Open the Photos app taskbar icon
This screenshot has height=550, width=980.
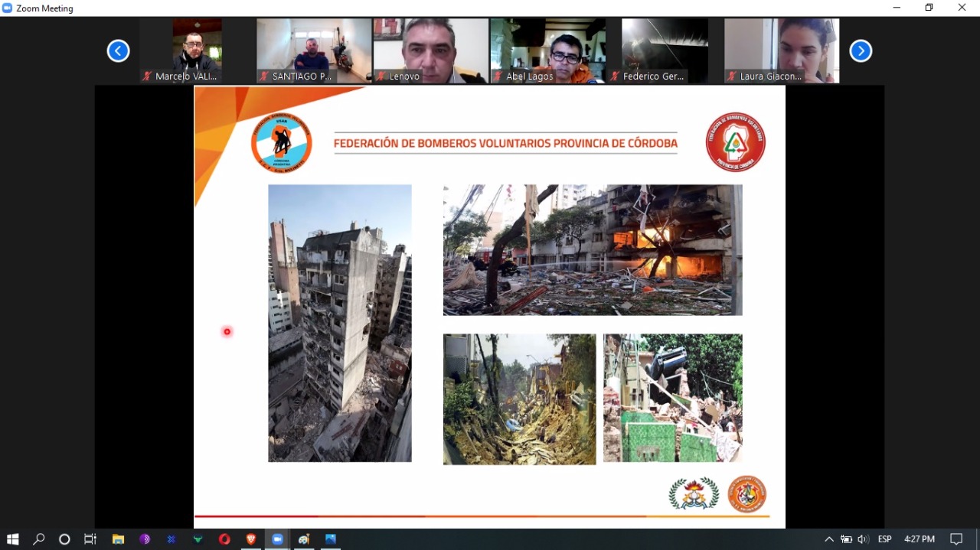click(x=331, y=539)
